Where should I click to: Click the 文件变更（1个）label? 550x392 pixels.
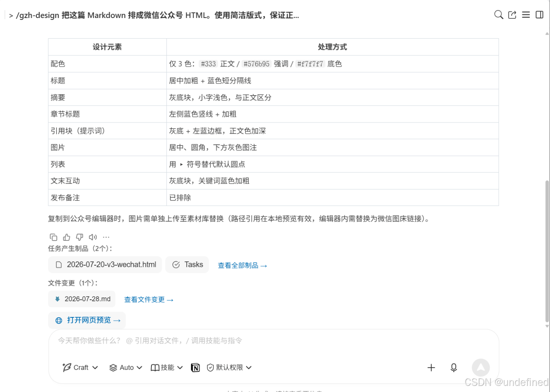point(73,283)
